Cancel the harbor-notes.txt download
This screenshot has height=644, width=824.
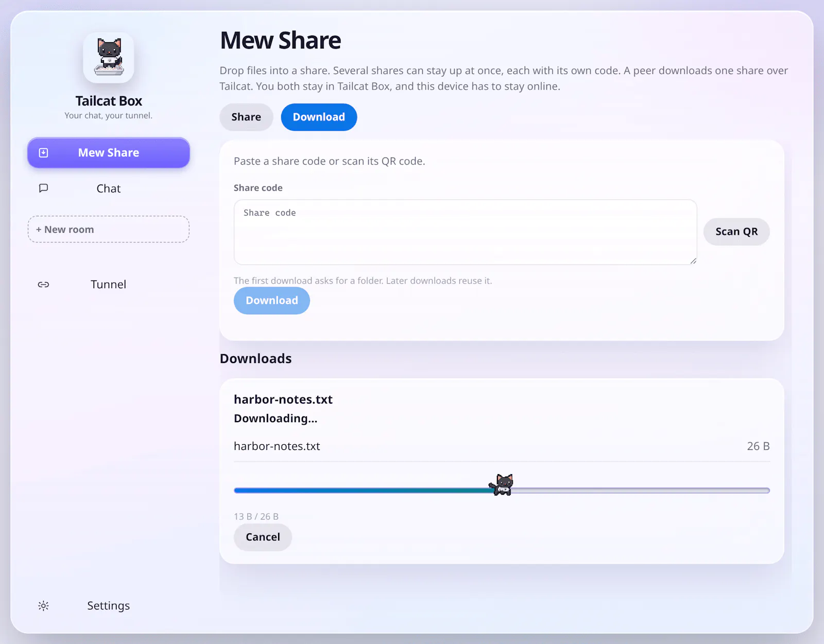pos(263,537)
